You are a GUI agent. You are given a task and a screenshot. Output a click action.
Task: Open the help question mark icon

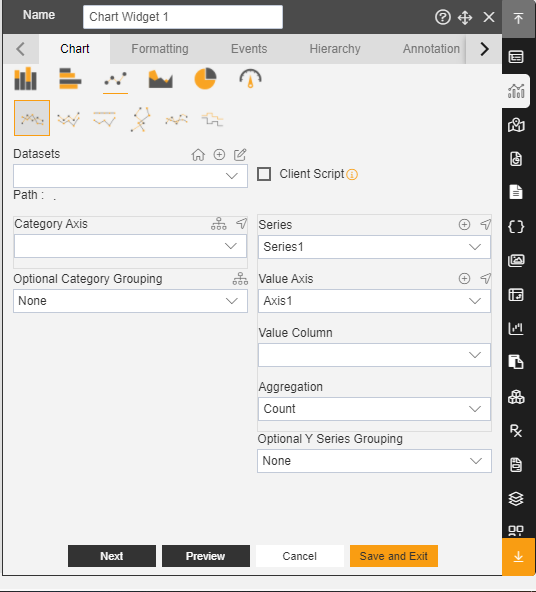pyautogui.click(x=443, y=17)
